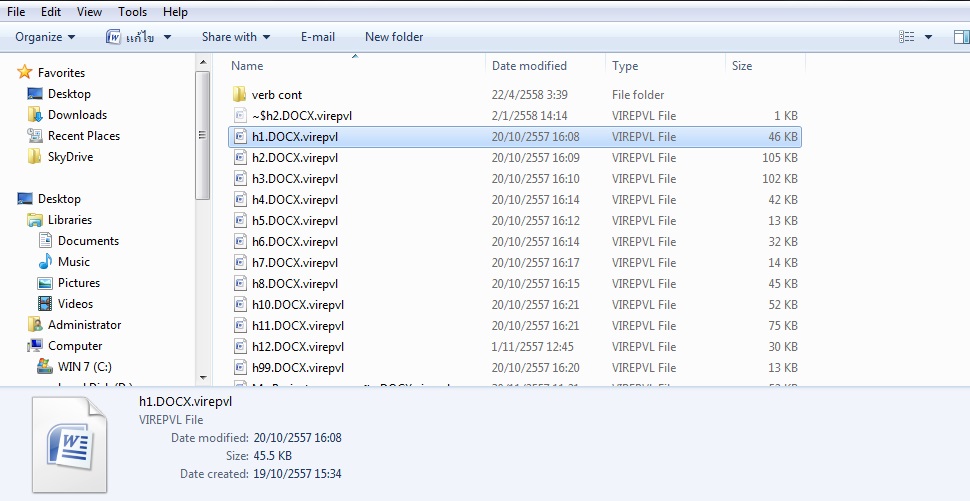Open the Edit menu
Image resolution: width=970 pixels, height=501 pixels.
(x=51, y=12)
